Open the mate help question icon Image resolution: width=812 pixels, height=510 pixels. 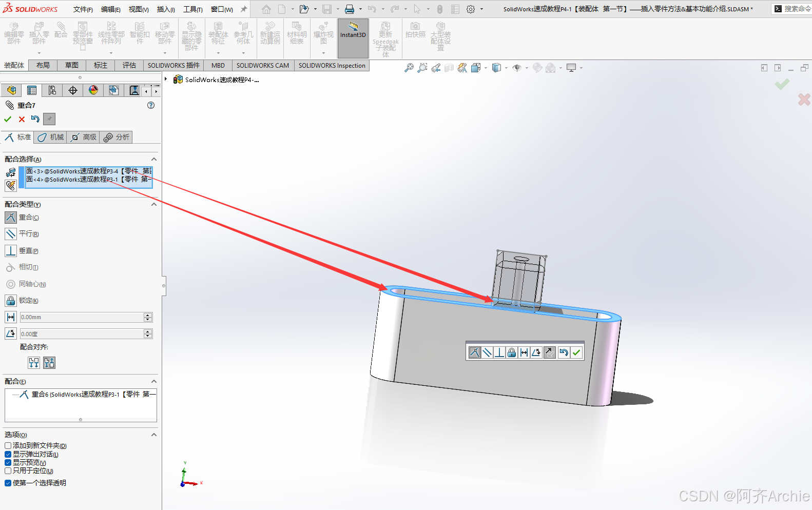151,105
